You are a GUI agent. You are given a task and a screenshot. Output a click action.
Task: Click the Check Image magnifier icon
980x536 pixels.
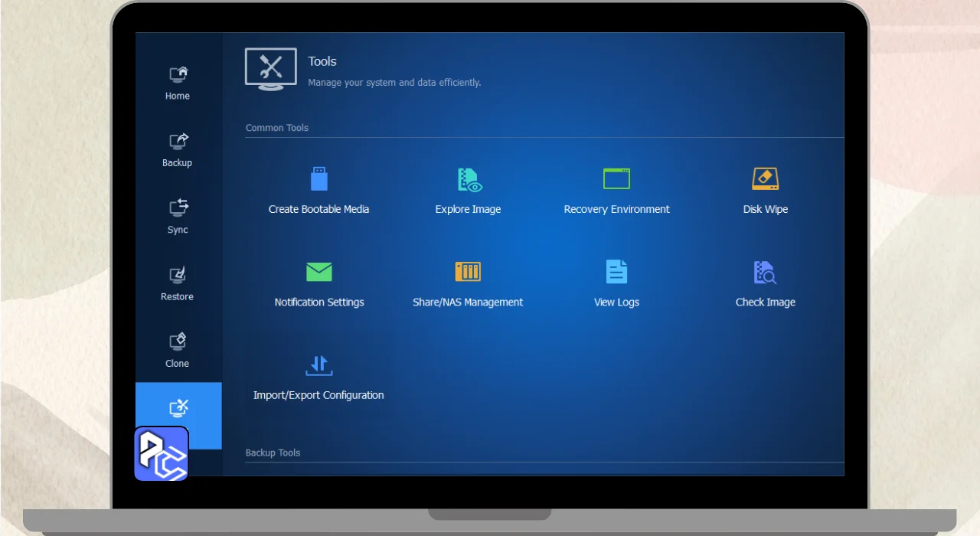click(x=765, y=272)
